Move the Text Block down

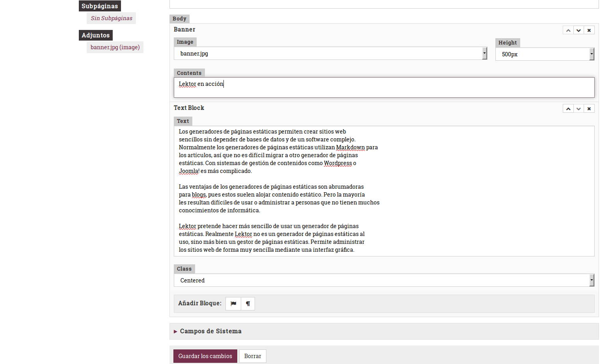point(579,109)
